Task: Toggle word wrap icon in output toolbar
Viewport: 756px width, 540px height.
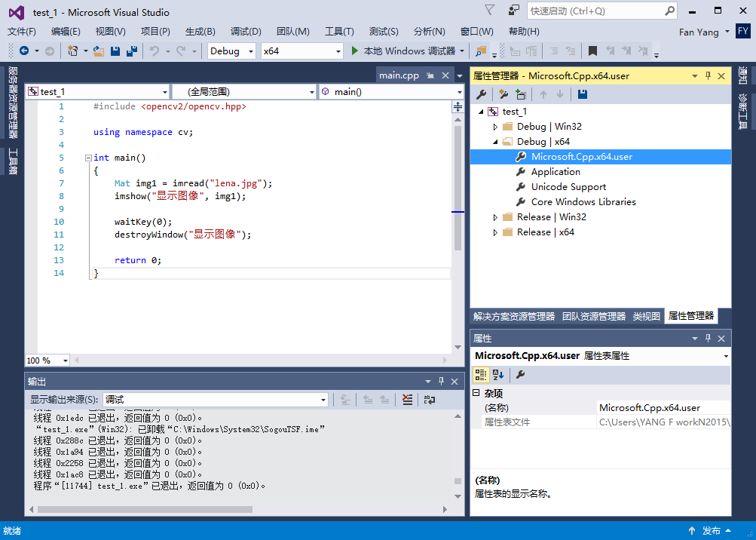Action: (430, 400)
